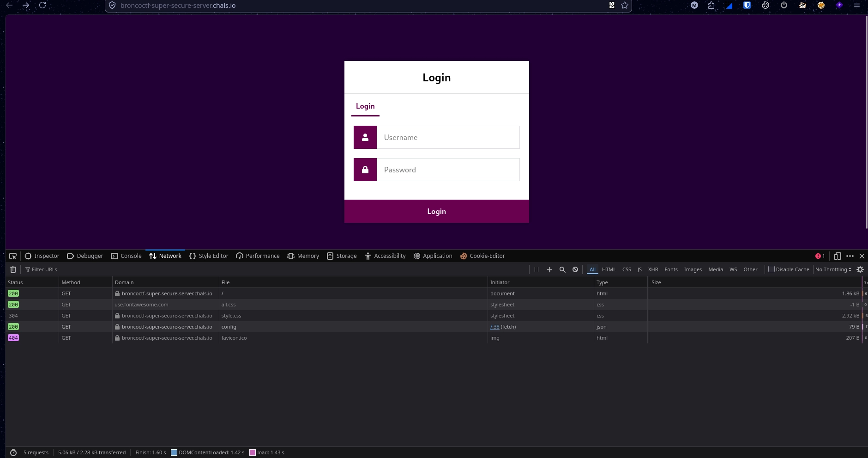Close the developer tools panel

point(862,256)
